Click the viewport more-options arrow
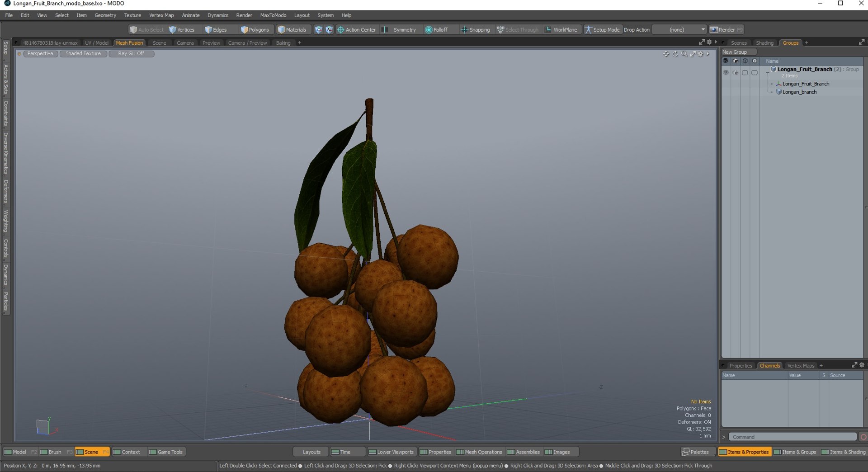 click(708, 54)
